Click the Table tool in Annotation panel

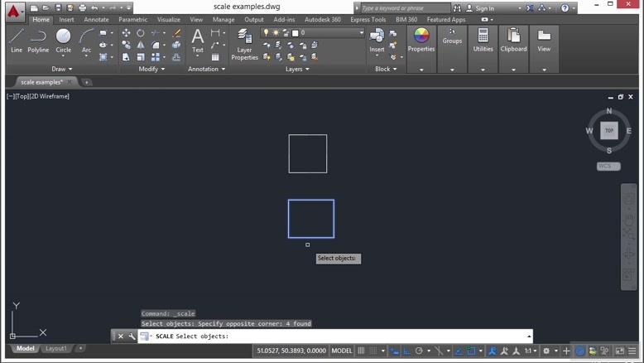[215, 57]
